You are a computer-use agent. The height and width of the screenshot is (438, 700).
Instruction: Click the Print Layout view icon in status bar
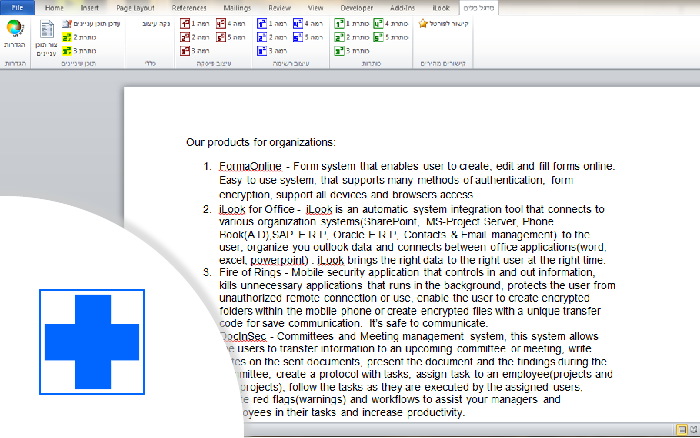point(682,430)
